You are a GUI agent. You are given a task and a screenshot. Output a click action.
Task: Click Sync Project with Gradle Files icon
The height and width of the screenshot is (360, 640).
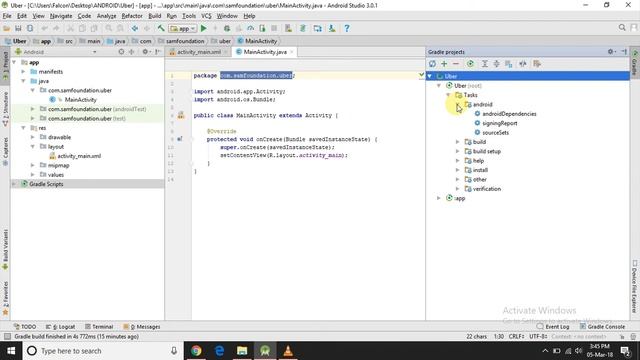coord(303,28)
